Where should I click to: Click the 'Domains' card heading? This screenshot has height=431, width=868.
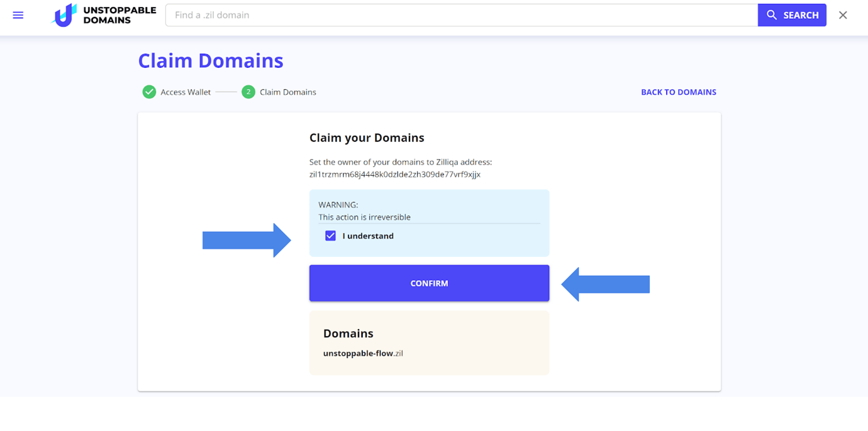pos(348,334)
